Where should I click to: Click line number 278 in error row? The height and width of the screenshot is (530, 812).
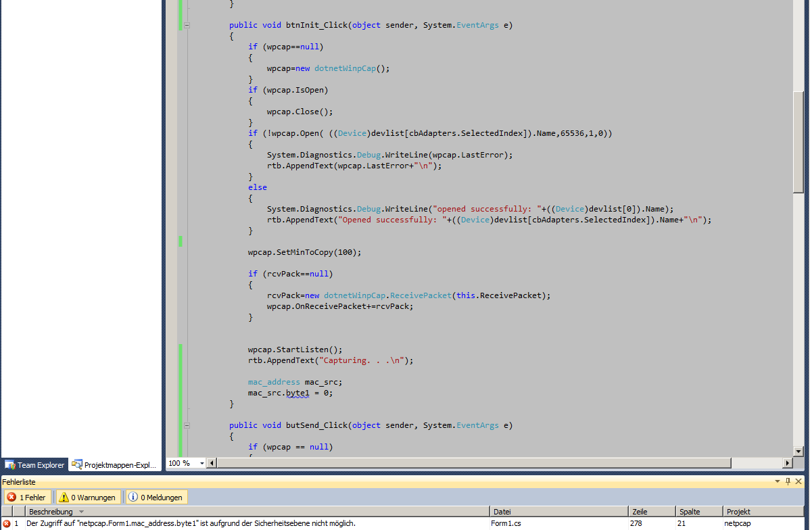tap(638, 523)
